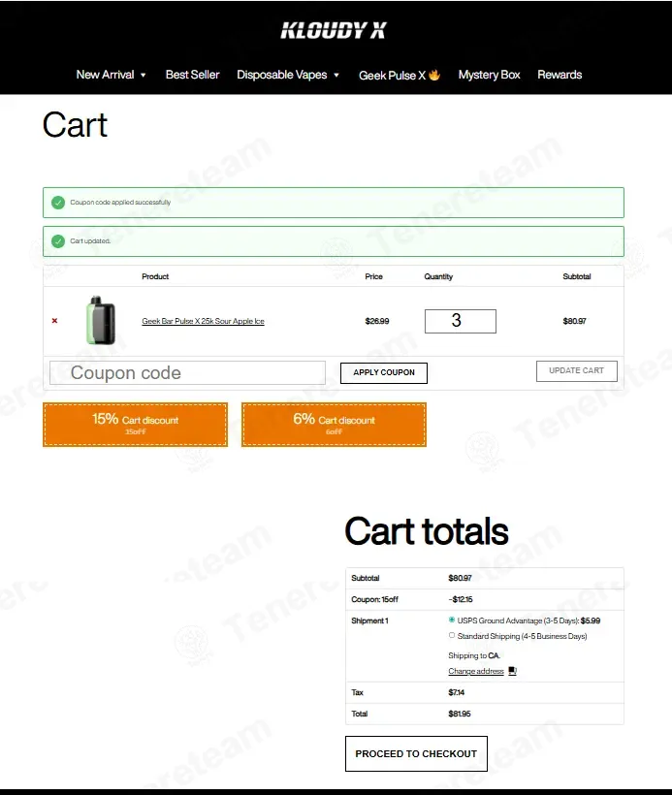Select USPS Ground Advantage shipping option

451,620
